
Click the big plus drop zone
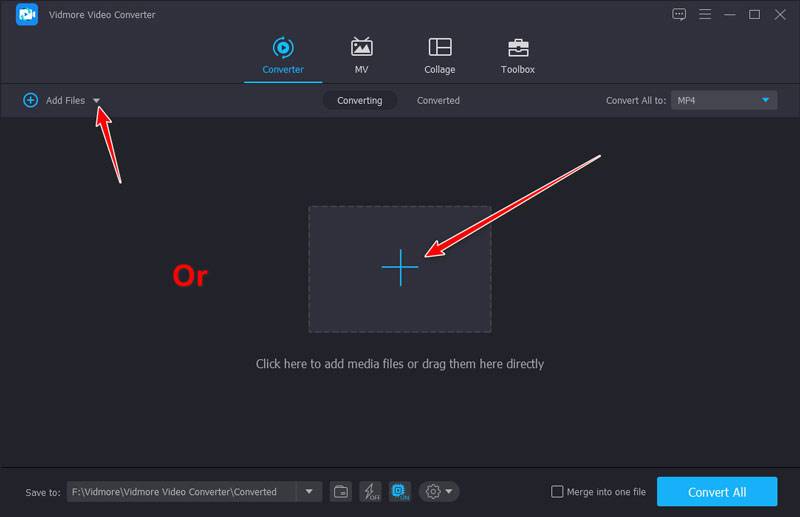400,268
